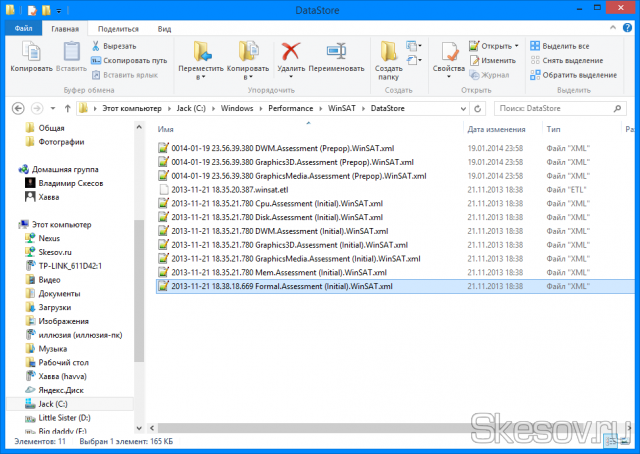The height and width of the screenshot is (454, 640).
Task: Click the Вырезать (Cut) scissors icon
Action: [x=97, y=45]
